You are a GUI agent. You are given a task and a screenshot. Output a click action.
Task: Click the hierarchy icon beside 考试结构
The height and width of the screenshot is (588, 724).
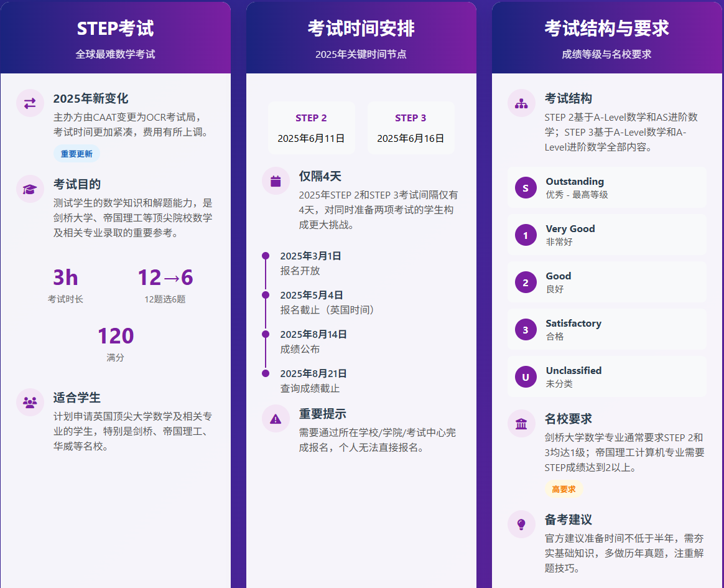click(521, 103)
